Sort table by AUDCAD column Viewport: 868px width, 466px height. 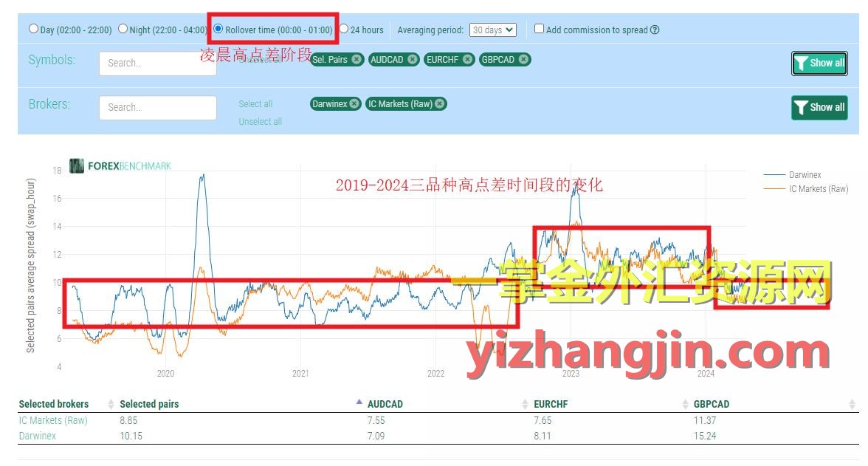[x=385, y=404]
